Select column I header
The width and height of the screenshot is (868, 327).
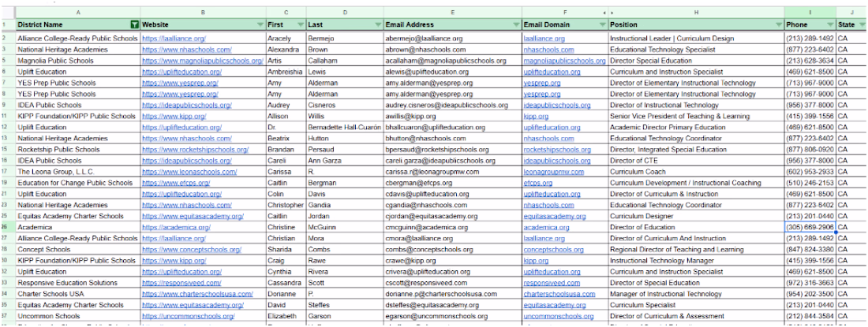point(810,12)
